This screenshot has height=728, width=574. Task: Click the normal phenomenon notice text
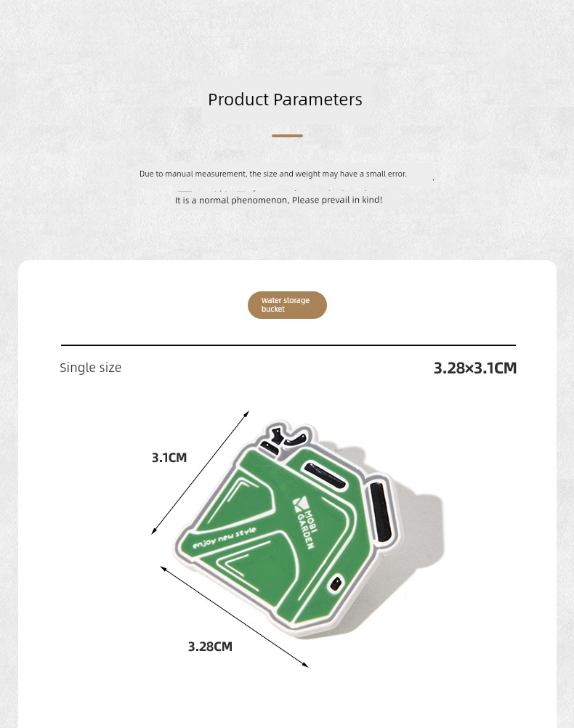pos(278,200)
